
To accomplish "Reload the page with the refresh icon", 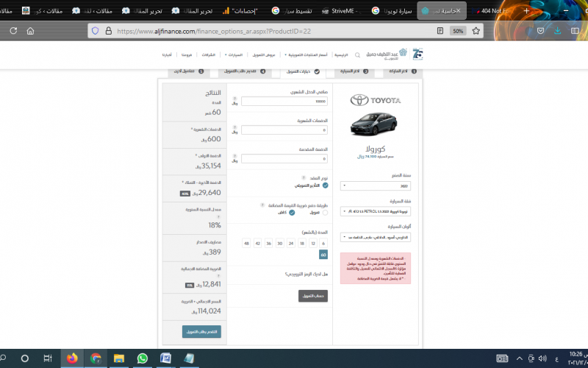I will point(13,31).
